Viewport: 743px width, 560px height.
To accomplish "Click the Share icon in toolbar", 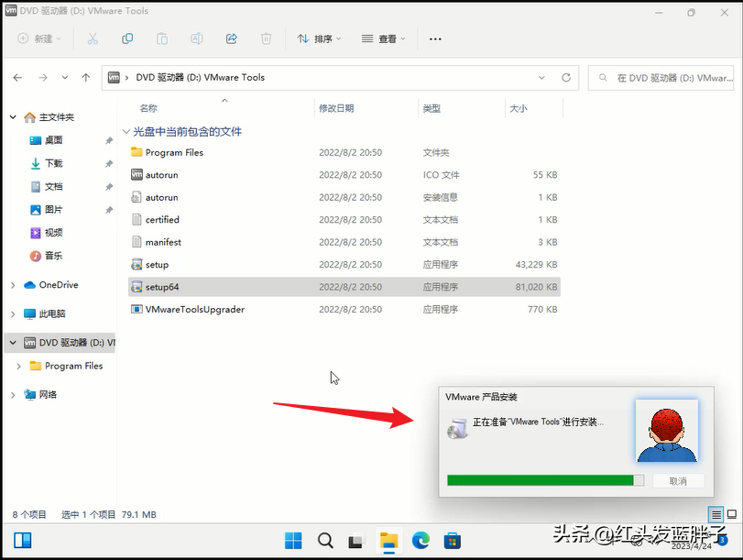I will click(231, 38).
